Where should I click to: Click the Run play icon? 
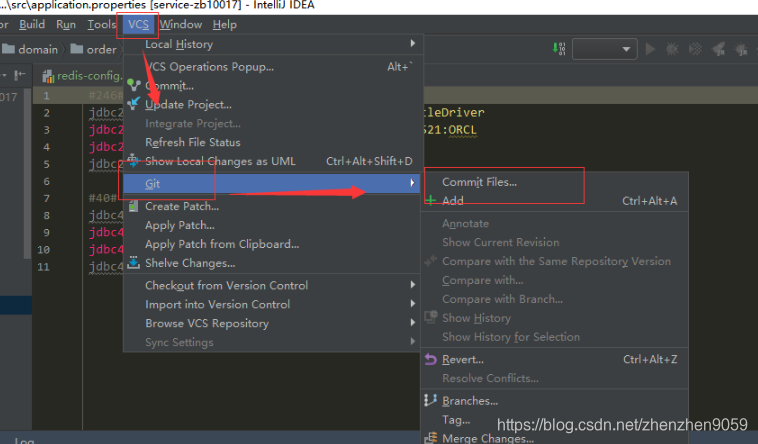click(650, 49)
